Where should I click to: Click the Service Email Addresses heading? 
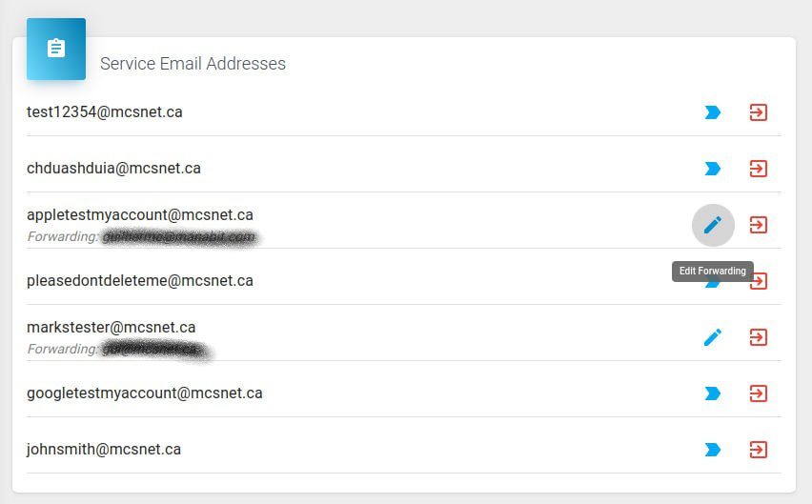[x=193, y=64]
